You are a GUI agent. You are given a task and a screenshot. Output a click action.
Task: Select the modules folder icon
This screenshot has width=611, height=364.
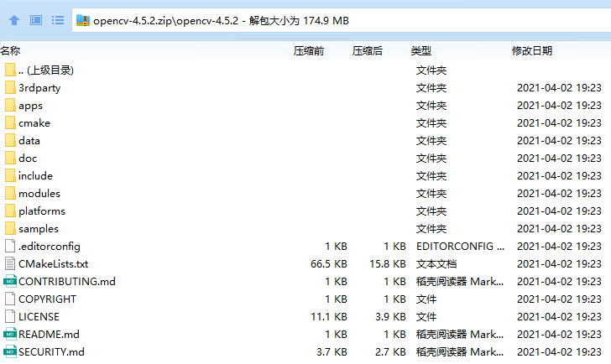(10, 193)
